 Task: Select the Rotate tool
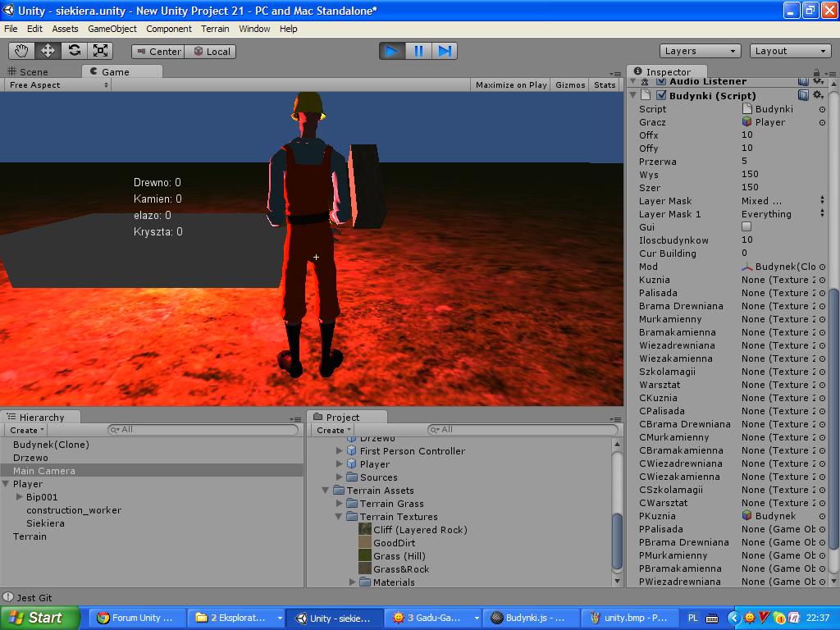pos(74,51)
